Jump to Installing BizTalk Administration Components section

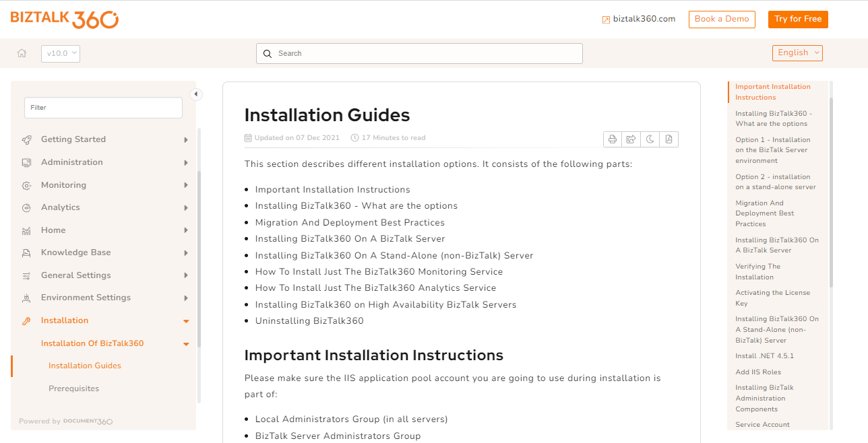click(765, 398)
